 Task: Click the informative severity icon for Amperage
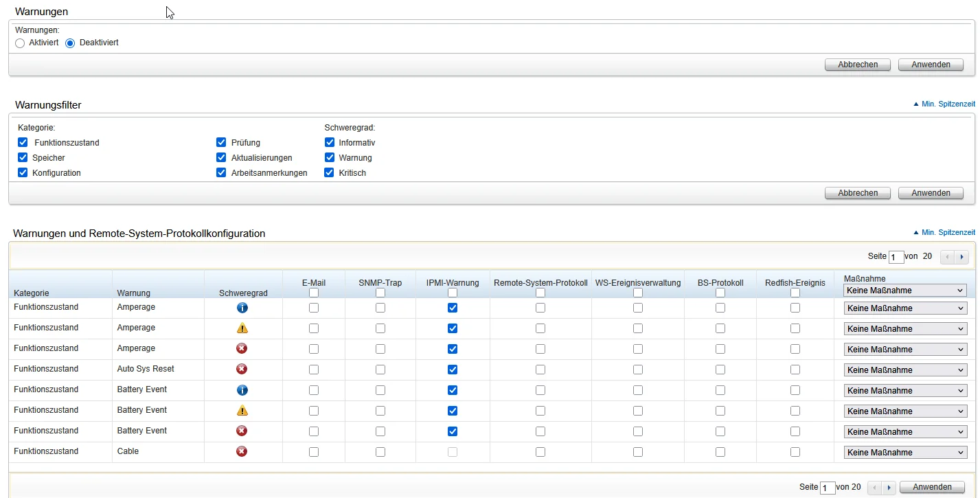(242, 308)
